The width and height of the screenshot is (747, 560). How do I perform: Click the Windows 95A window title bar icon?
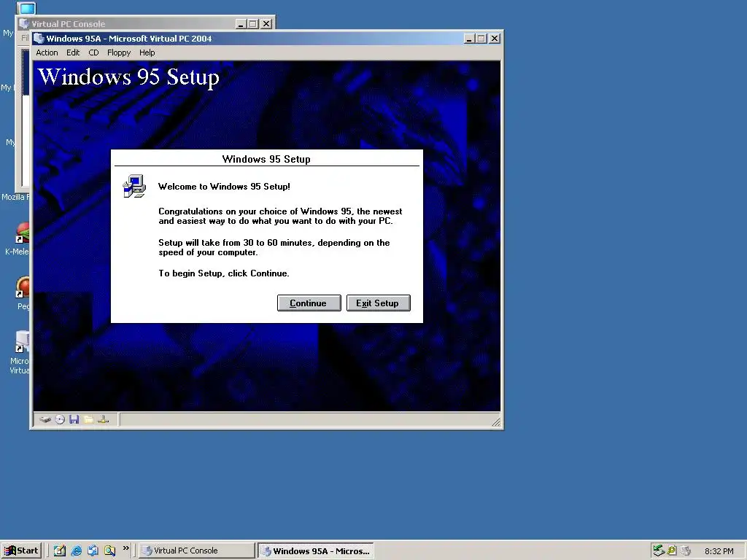pos(39,39)
